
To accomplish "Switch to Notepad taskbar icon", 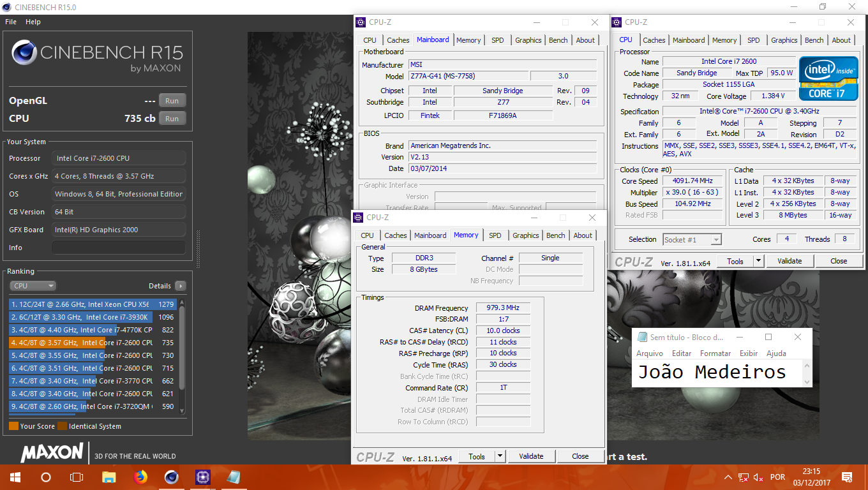I will (234, 477).
